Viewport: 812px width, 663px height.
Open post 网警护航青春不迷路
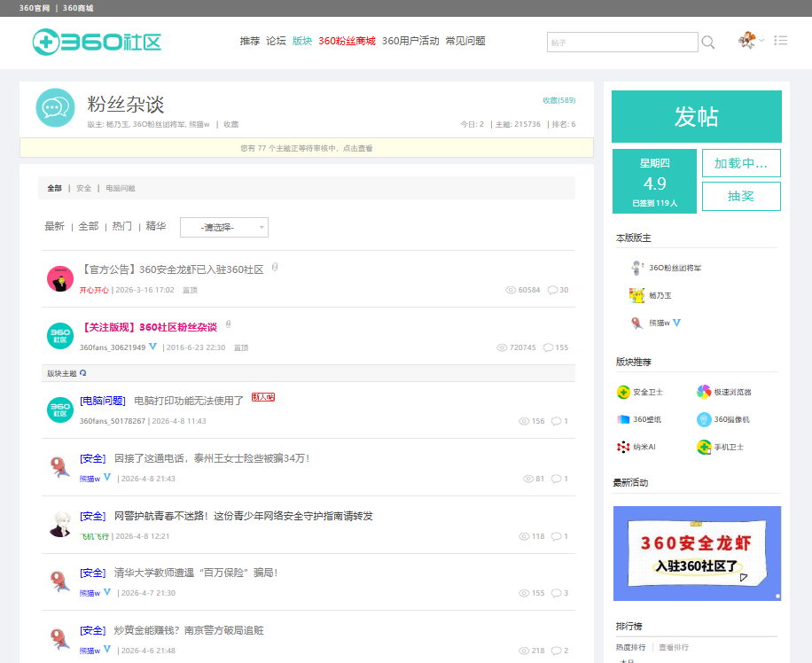[x=244, y=516]
